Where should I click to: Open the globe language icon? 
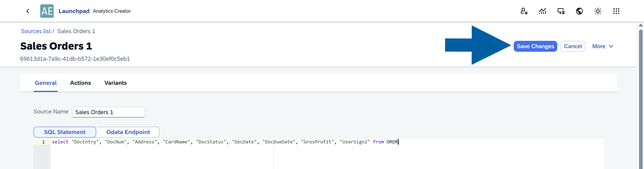point(579,11)
